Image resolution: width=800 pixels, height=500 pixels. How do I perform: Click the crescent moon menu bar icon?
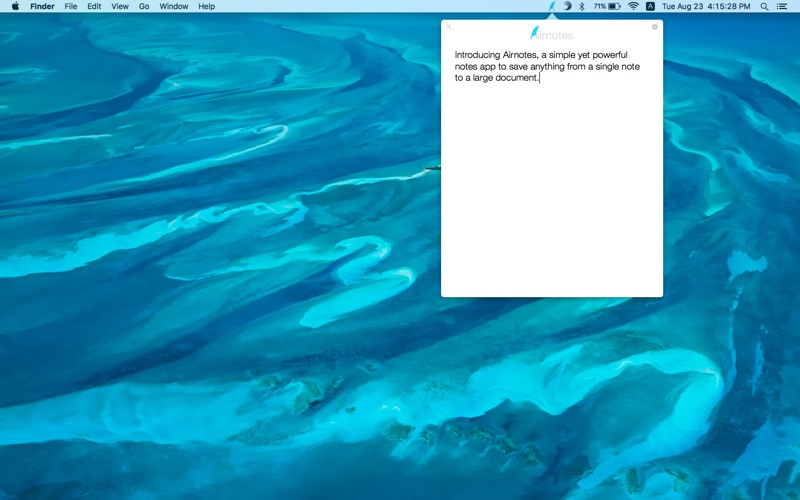click(x=567, y=6)
